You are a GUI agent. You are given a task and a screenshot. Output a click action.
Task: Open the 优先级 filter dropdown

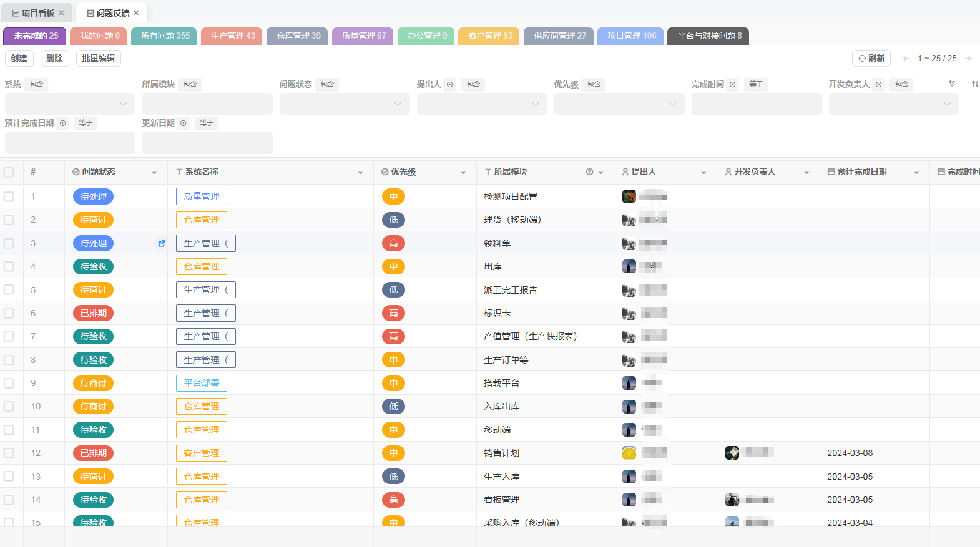(619, 104)
